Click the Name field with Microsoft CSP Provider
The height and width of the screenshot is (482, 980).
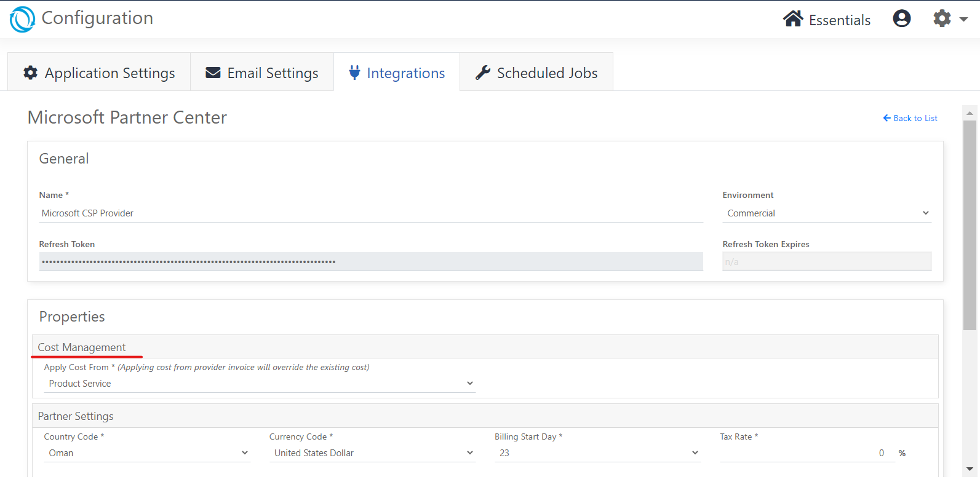tap(371, 213)
